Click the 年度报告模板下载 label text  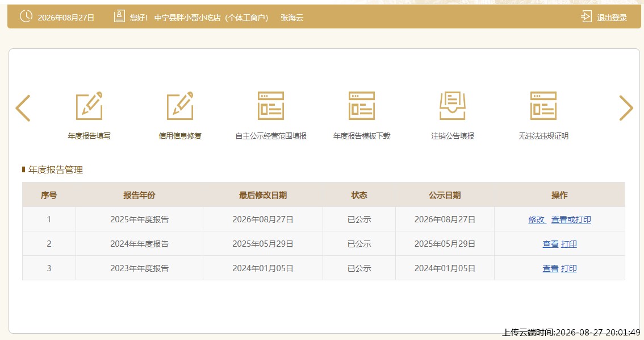[361, 136]
